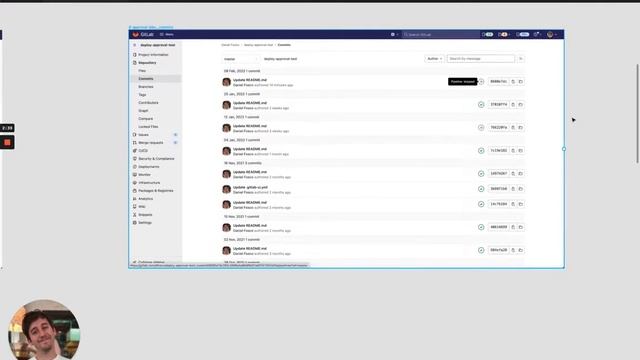Copy SHA of Update .gitlab-ci.yml commit
The image size is (640, 360).
click(x=513, y=189)
